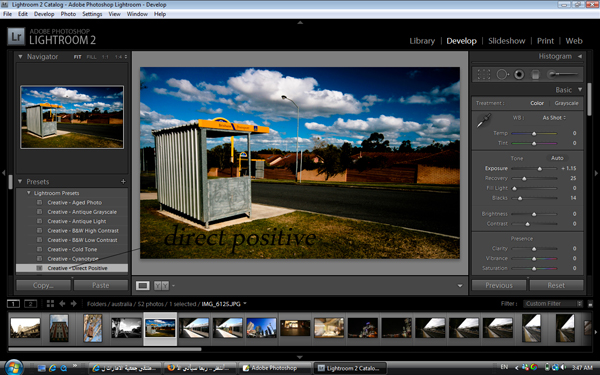The height and width of the screenshot is (375, 600).
Task: Pick the White Balance eyedropper tool
Action: (x=484, y=121)
